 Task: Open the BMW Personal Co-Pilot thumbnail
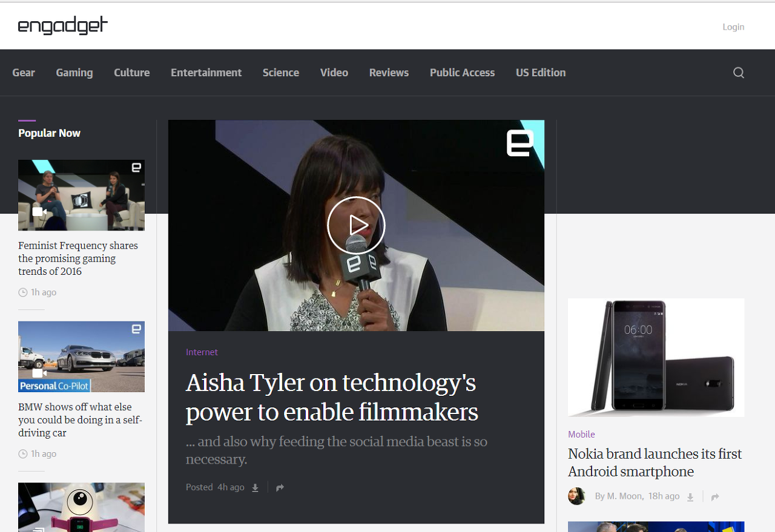click(81, 356)
